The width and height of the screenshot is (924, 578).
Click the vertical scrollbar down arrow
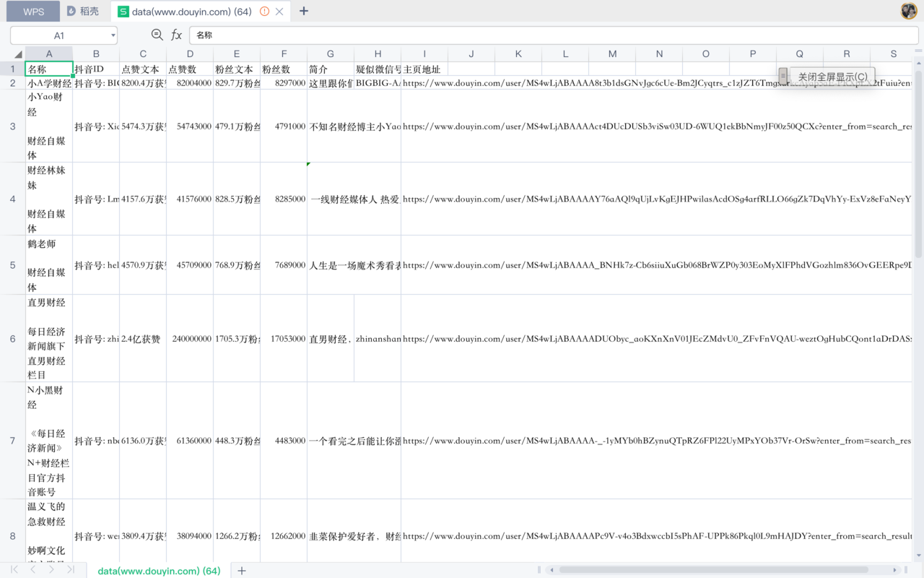918,556
